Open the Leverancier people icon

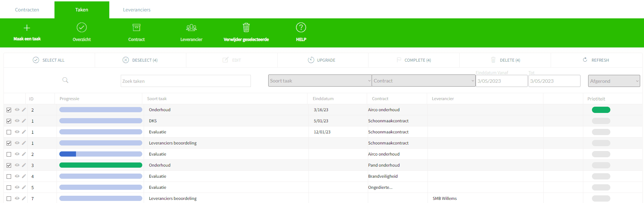tap(191, 27)
